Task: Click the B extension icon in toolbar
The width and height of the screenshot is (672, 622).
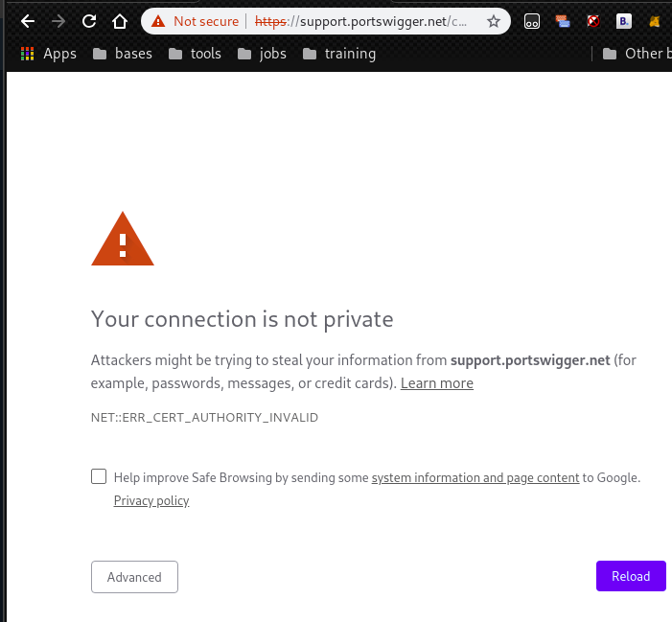Action: click(x=623, y=21)
